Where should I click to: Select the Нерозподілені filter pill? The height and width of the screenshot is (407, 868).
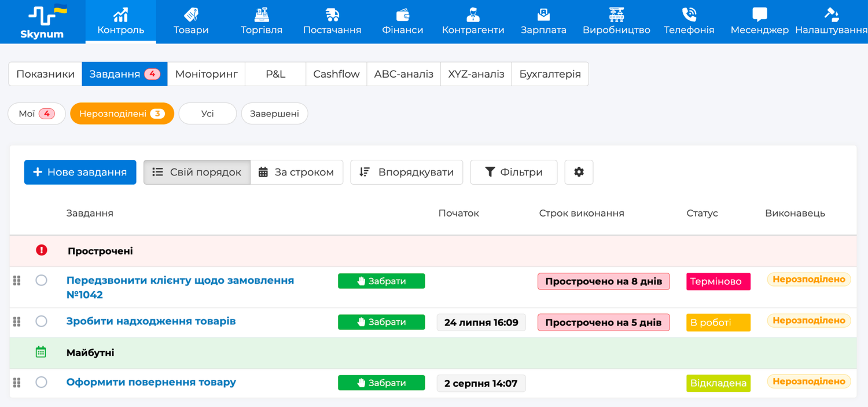122,113
